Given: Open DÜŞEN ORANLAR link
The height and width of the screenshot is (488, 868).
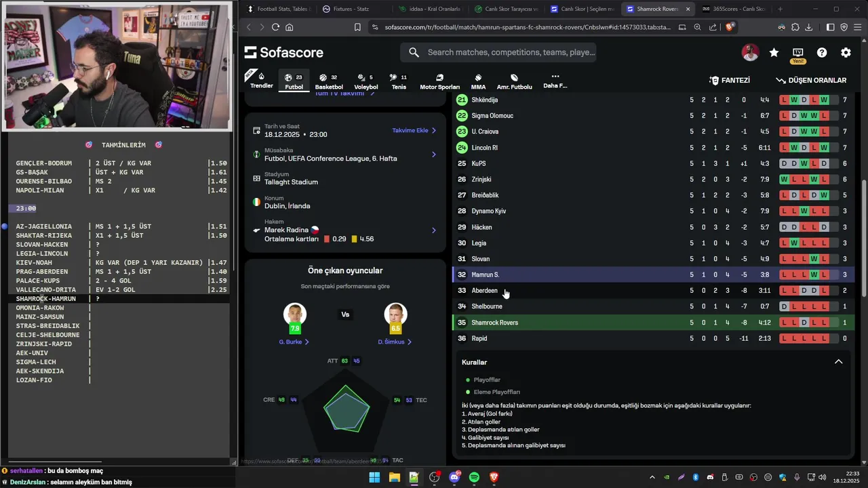Looking at the screenshot, I should click(x=811, y=80).
